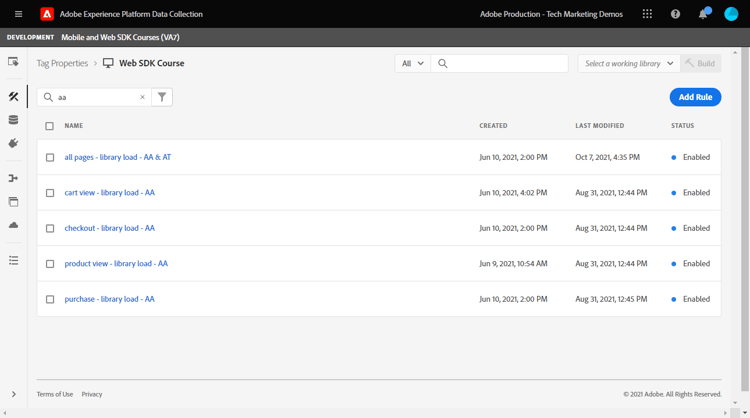Screen dimensions: 750x418
Task: Expand the left sidebar with the chevron
Action: (x=14, y=394)
